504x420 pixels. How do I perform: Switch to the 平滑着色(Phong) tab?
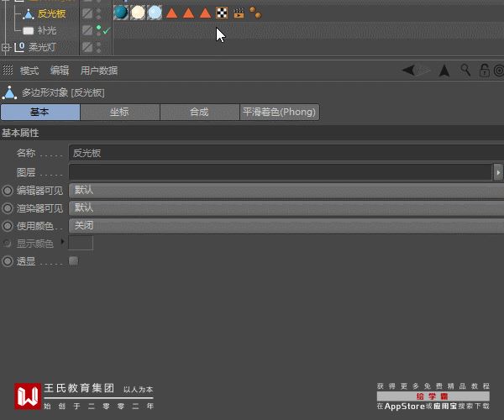click(x=280, y=113)
